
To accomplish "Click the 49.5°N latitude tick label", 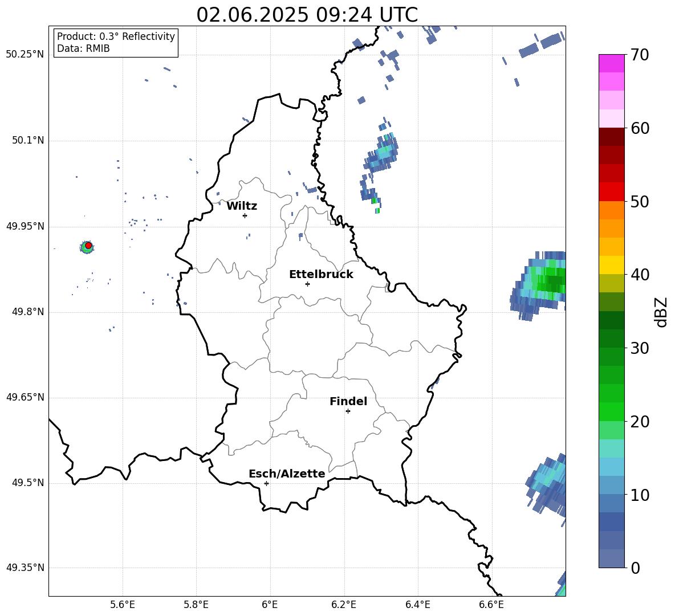I will 27,483.
